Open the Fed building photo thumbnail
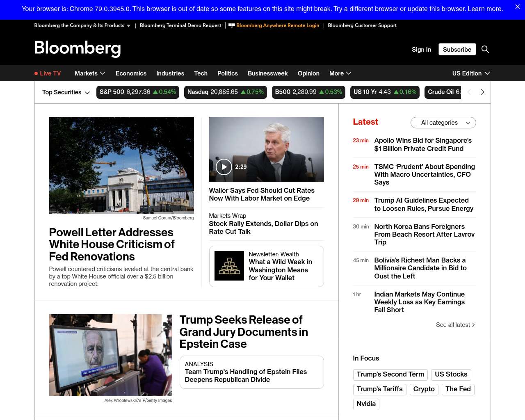 [x=121, y=165]
